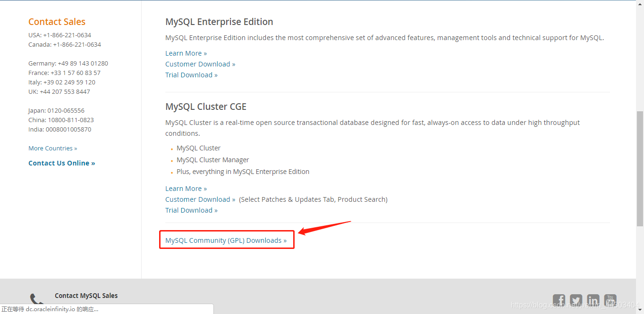Click the Canada phone number line
The image size is (644, 314).
point(65,44)
